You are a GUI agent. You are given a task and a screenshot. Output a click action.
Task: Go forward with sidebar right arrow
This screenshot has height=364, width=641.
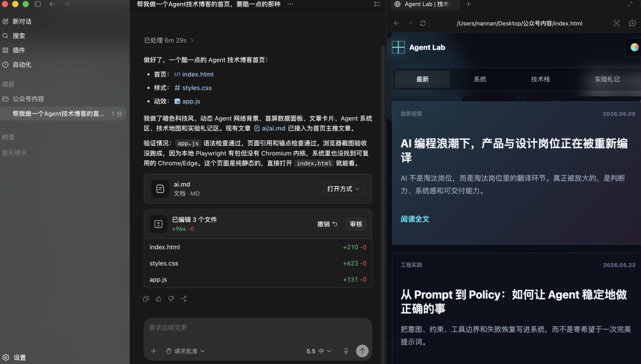[x=66, y=4]
